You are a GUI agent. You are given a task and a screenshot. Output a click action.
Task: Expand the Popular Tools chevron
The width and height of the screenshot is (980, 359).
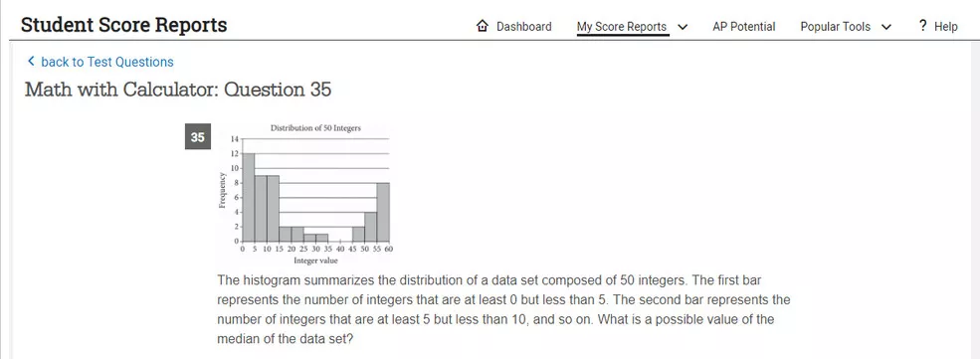[886, 27]
